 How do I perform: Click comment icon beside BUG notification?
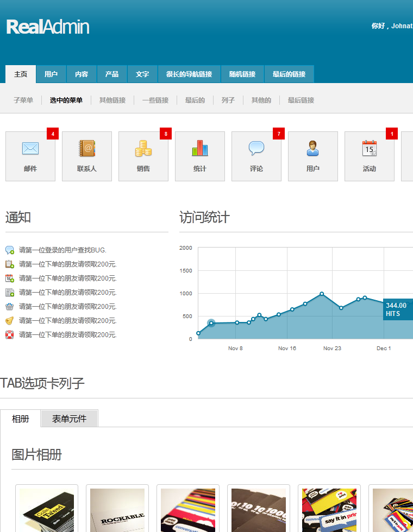coord(10,250)
